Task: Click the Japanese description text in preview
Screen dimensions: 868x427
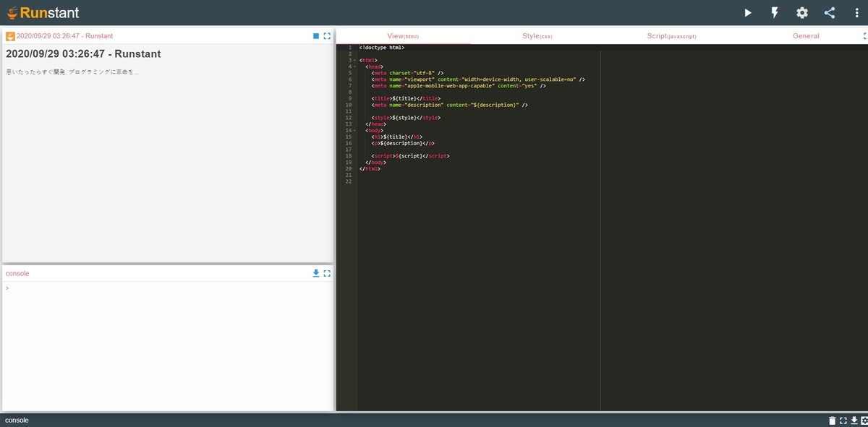Action: tap(72, 72)
